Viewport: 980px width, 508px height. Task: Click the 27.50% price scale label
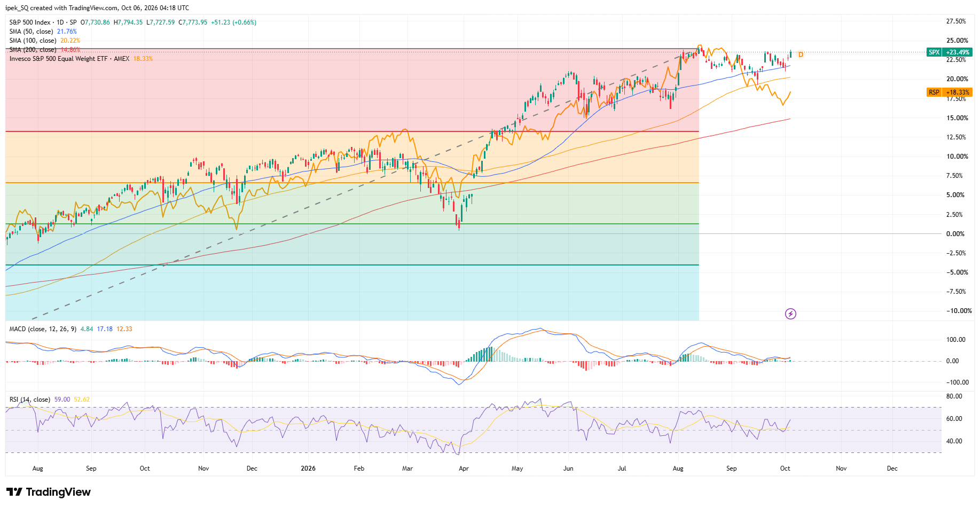(x=956, y=21)
